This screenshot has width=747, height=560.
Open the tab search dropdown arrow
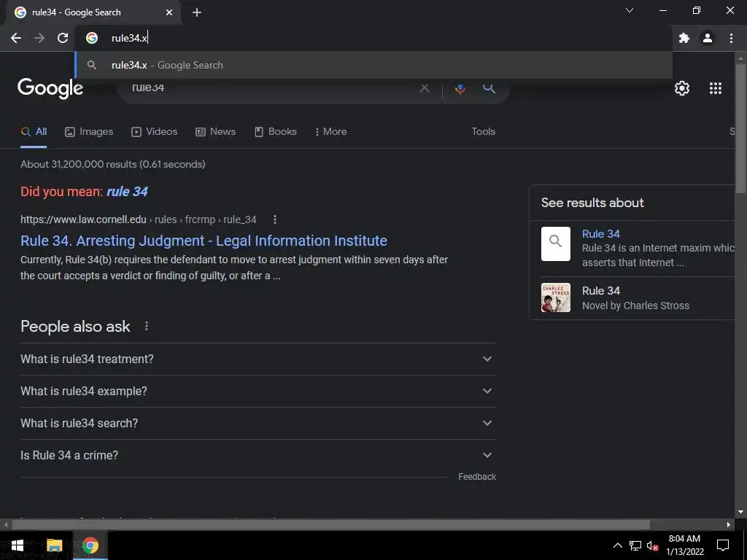[630, 10]
